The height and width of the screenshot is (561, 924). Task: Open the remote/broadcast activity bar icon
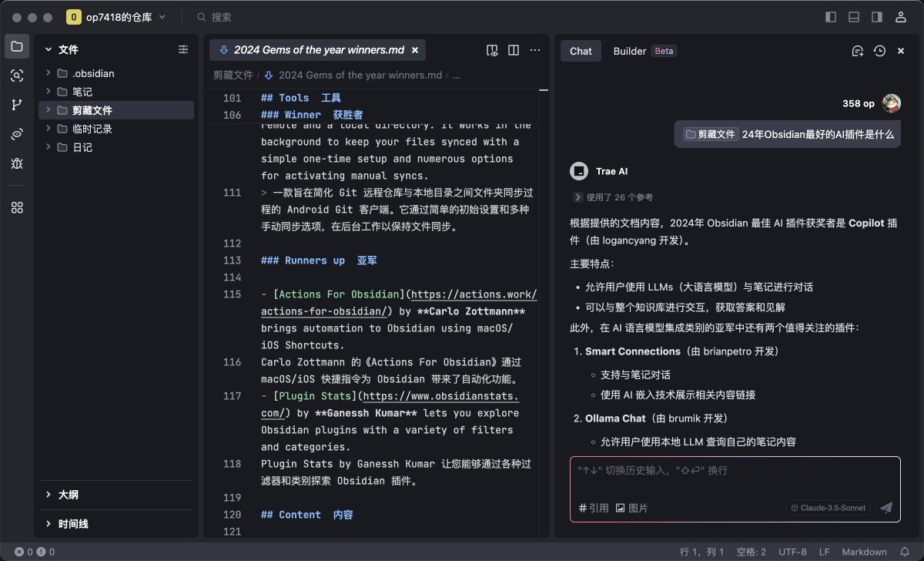[17, 134]
